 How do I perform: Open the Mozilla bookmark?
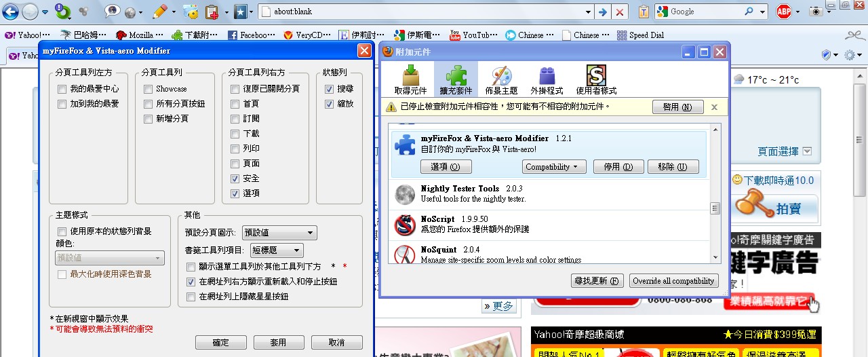(140, 35)
